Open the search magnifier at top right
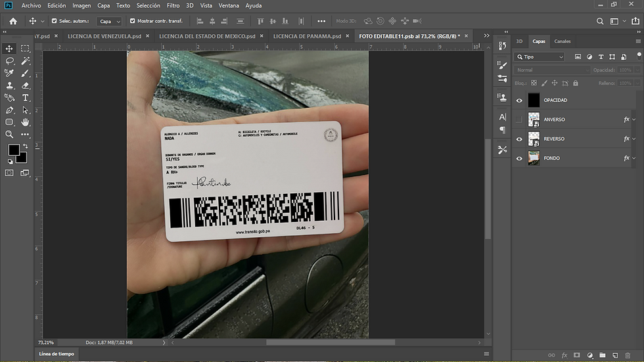 [x=599, y=21]
